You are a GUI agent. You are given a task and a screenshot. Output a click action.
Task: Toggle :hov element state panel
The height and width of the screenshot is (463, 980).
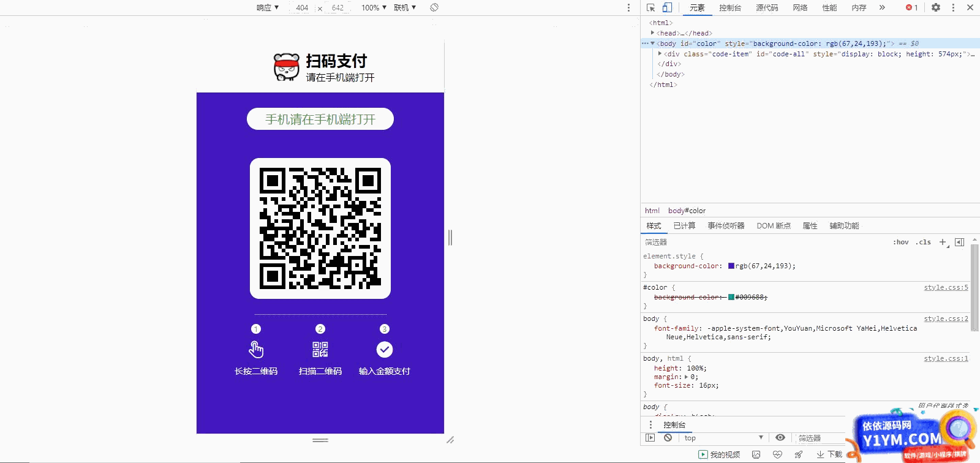(901, 242)
